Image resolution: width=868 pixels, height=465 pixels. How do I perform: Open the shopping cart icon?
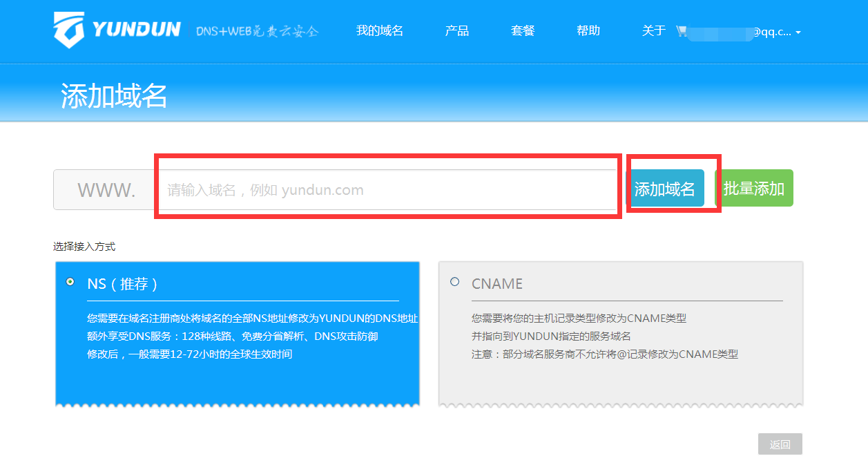682,31
